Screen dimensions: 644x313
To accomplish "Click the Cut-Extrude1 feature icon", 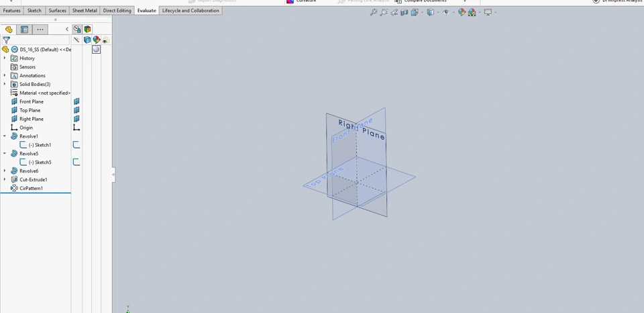I will (x=14, y=179).
